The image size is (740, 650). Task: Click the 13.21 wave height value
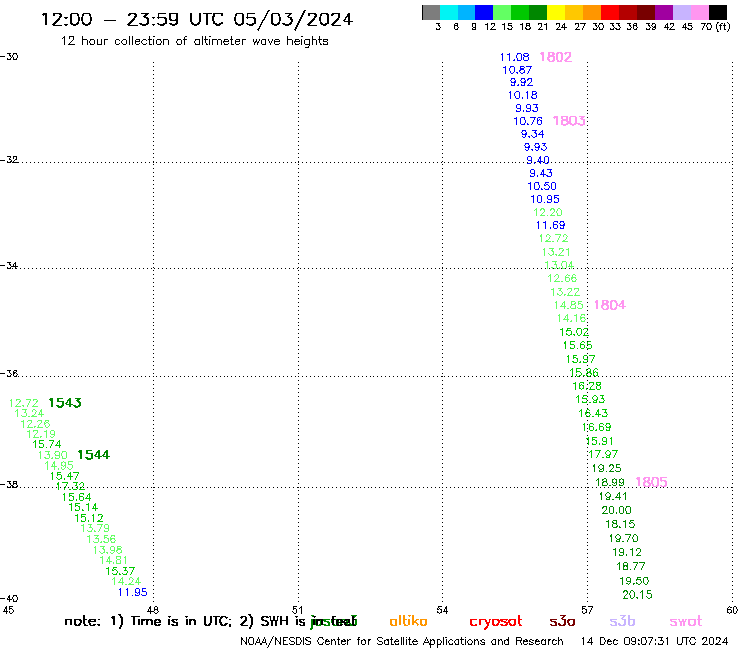pos(556,253)
